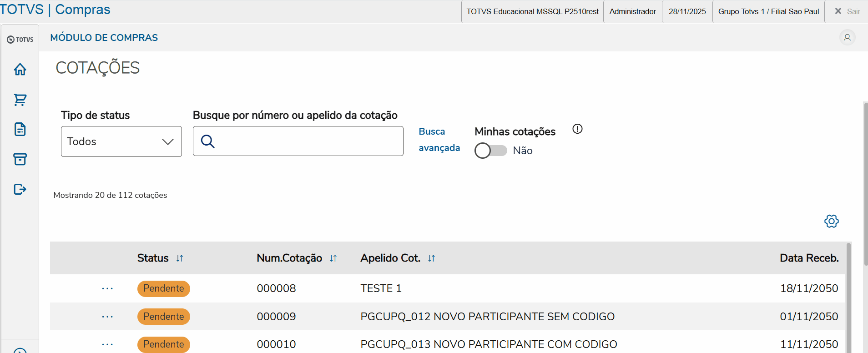
Task: Open actions menu for quotation 000008
Action: (x=107, y=288)
